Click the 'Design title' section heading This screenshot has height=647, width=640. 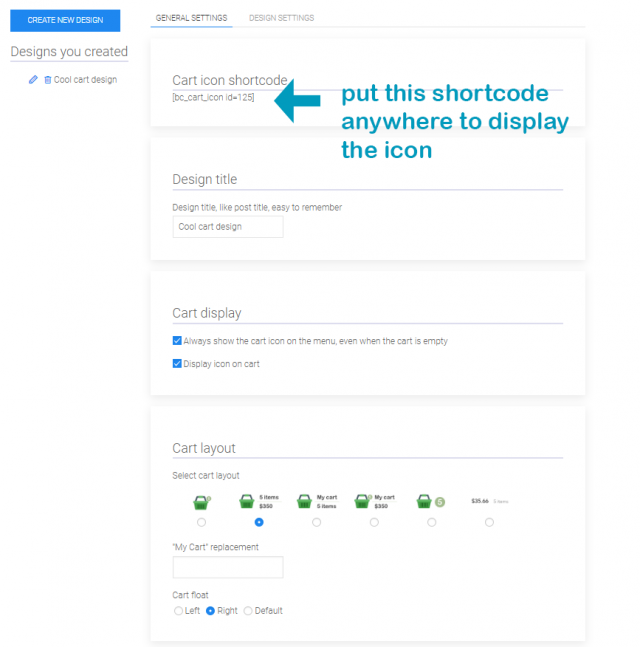[205, 179]
